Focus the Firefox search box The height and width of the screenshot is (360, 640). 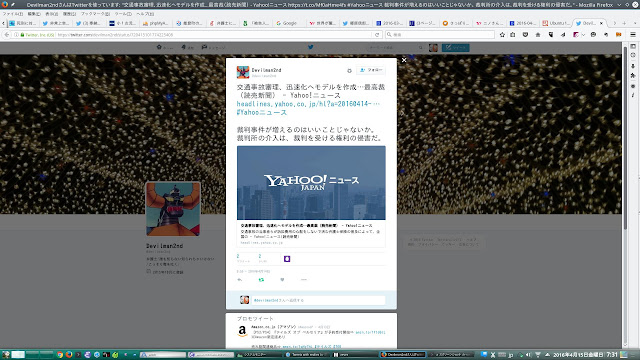coord(440,35)
